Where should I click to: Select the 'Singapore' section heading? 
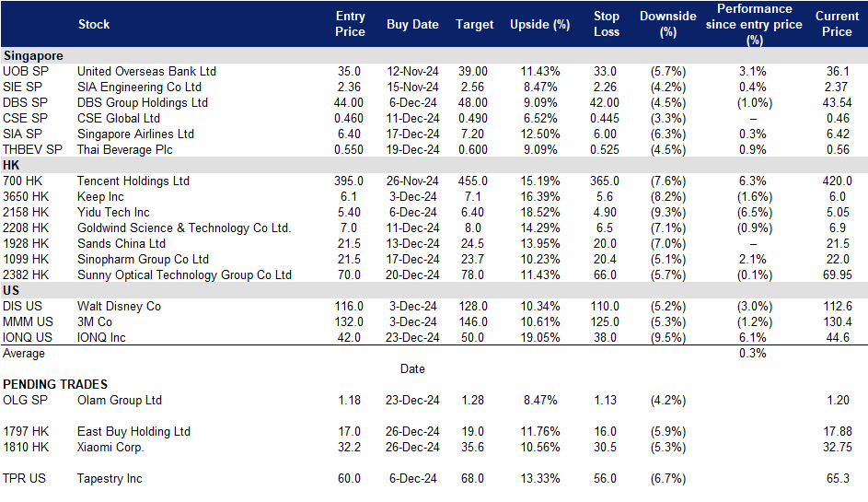pos(33,56)
